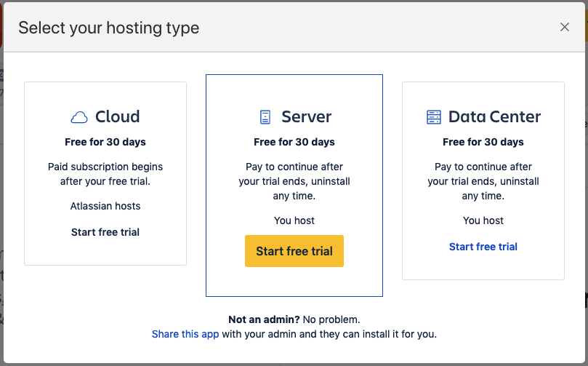Click You host under Server
Image resolution: width=588 pixels, height=366 pixels.
(294, 220)
